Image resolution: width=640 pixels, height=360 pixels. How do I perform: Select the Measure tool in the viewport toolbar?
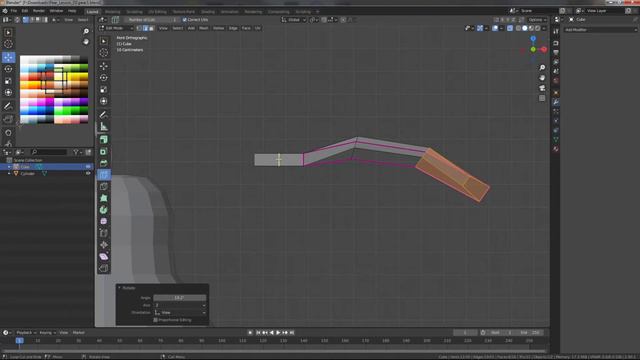tap(104, 127)
